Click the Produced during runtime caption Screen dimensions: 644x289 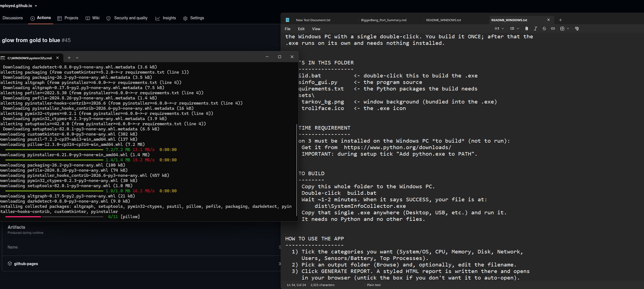tap(25, 233)
